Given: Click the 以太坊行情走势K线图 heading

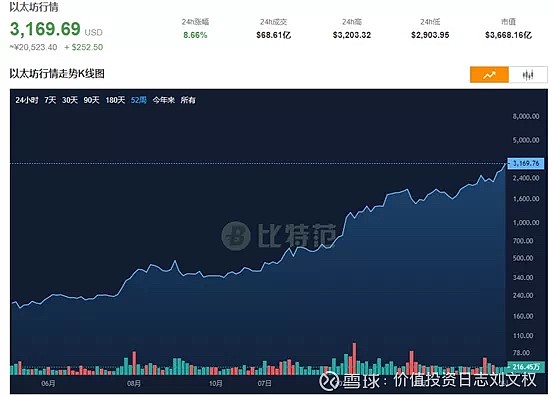Looking at the screenshot, I should click(x=57, y=74).
